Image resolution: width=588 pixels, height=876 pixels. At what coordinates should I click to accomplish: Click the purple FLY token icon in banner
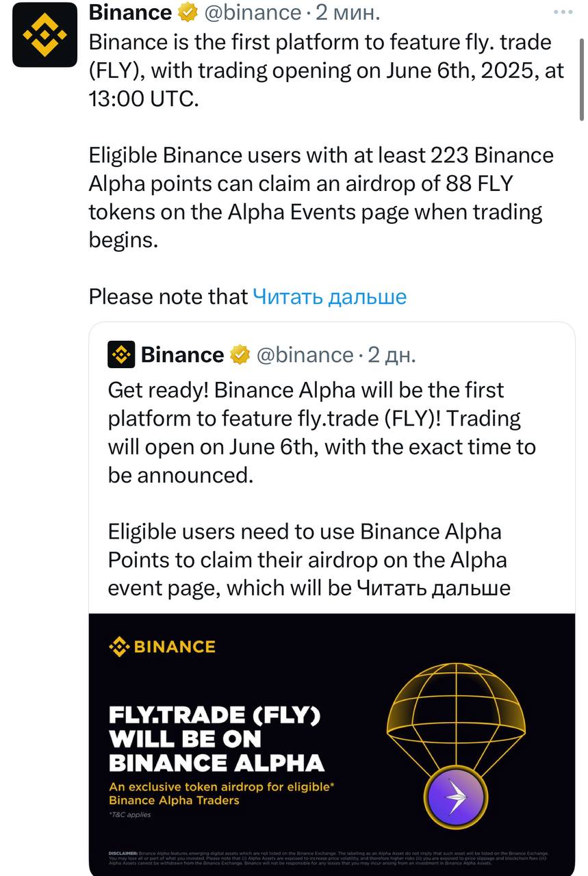(x=456, y=797)
